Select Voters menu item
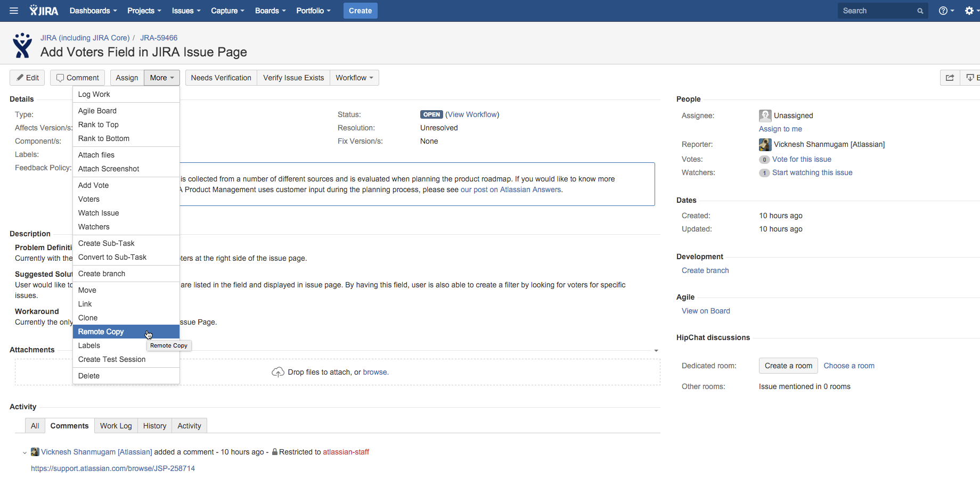 click(x=126, y=199)
